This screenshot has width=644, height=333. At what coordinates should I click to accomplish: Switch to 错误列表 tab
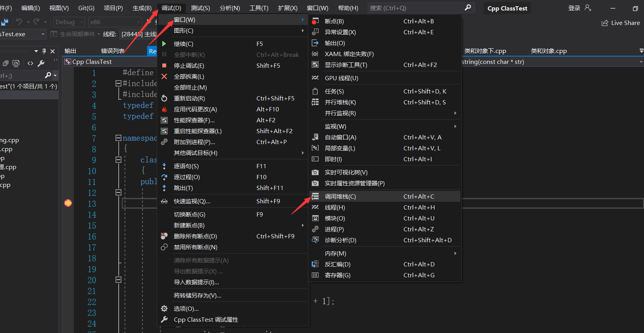coord(113,51)
